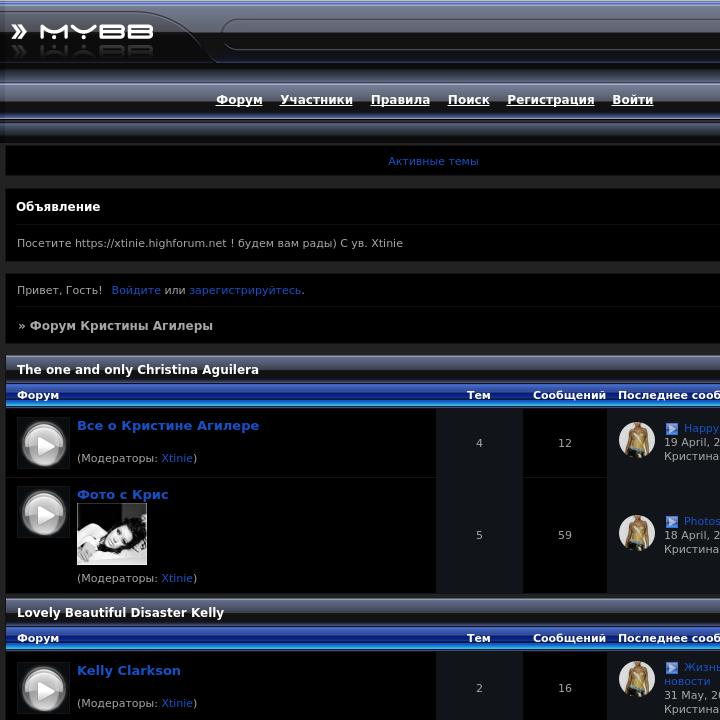Click the last-poster avatar in Kelly Clarkson row
The image size is (720, 720).
[x=637, y=679]
